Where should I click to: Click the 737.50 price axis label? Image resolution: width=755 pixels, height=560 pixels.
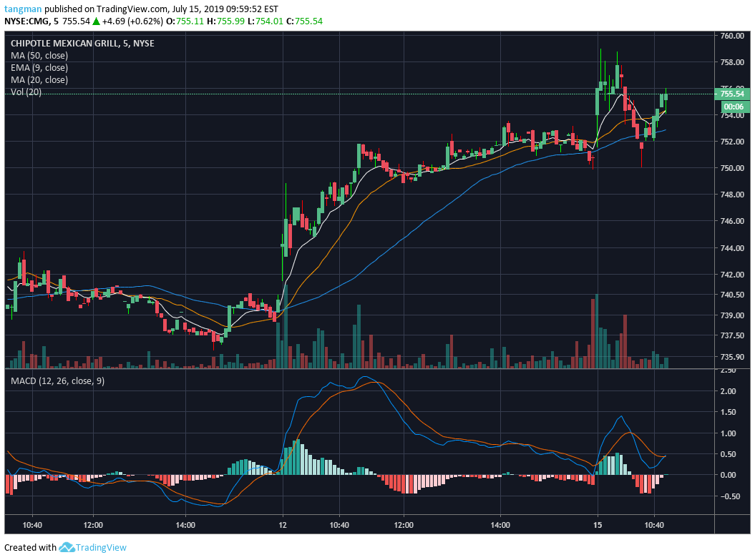[732, 335]
